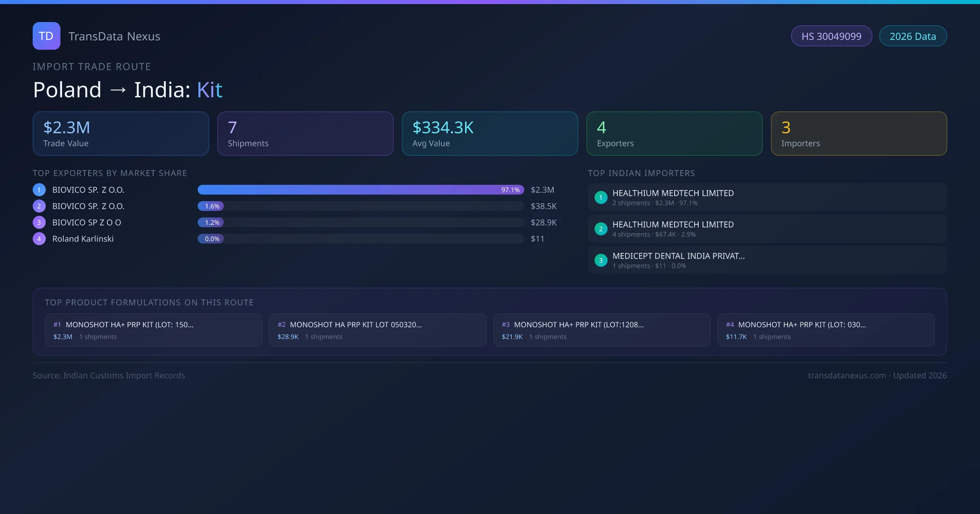Open #1 MONOSHOT HA+ PRP KIT formulation
The image size is (980, 514).
pyautogui.click(x=154, y=330)
